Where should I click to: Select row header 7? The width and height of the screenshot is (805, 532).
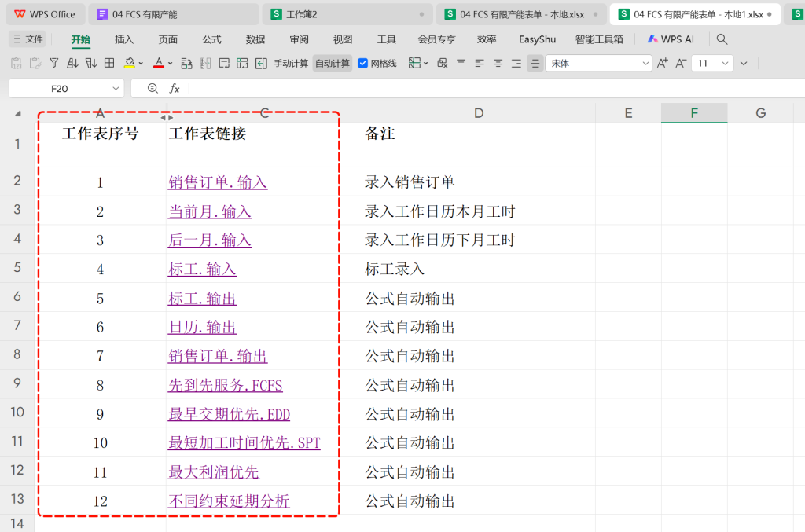[x=17, y=325]
